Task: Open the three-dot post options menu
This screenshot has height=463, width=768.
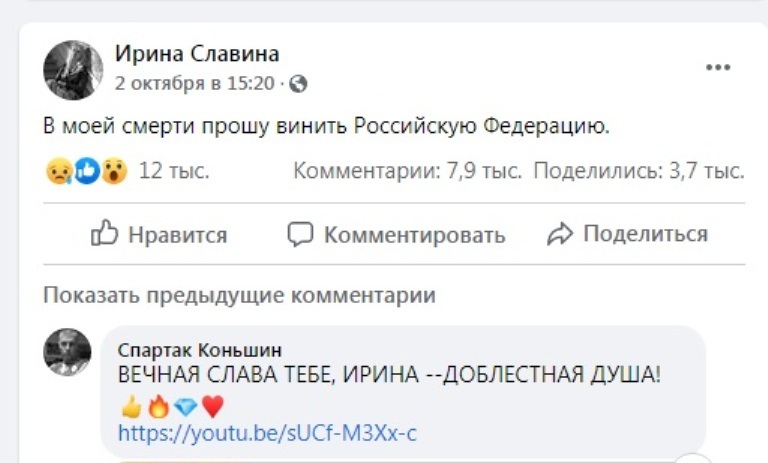Action: click(718, 68)
